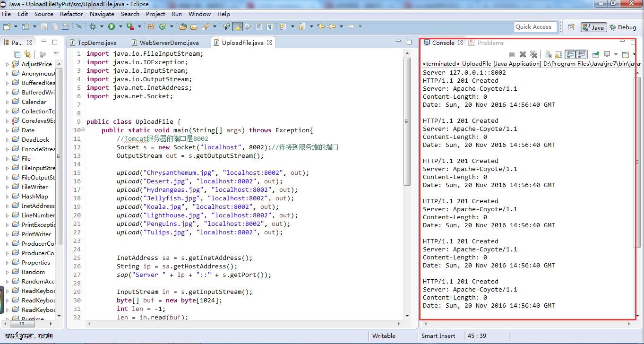The width and height of the screenshot is (644, 344).
Task: Click Collapse All in Package Explorer
Action: point(17,54)
